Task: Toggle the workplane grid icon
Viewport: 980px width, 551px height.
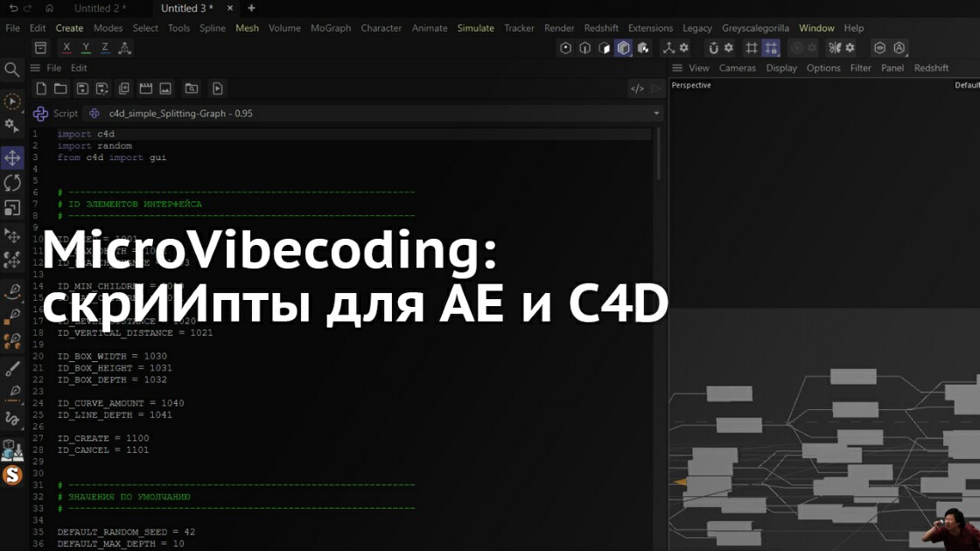Action: (x=752, y=48)
